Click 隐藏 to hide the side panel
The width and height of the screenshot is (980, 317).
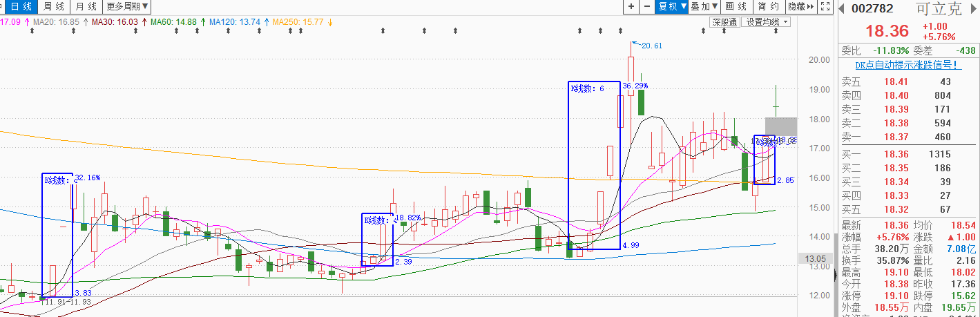pyautogui.click(x=801, y=7)
